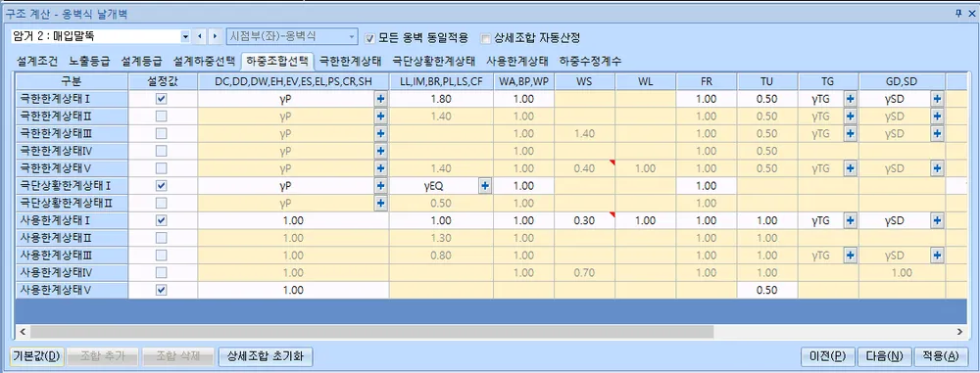The width and height of the screenshot is (980, 373).
Task: Open 하중수정계수 tab
Action: click(590, 61)
